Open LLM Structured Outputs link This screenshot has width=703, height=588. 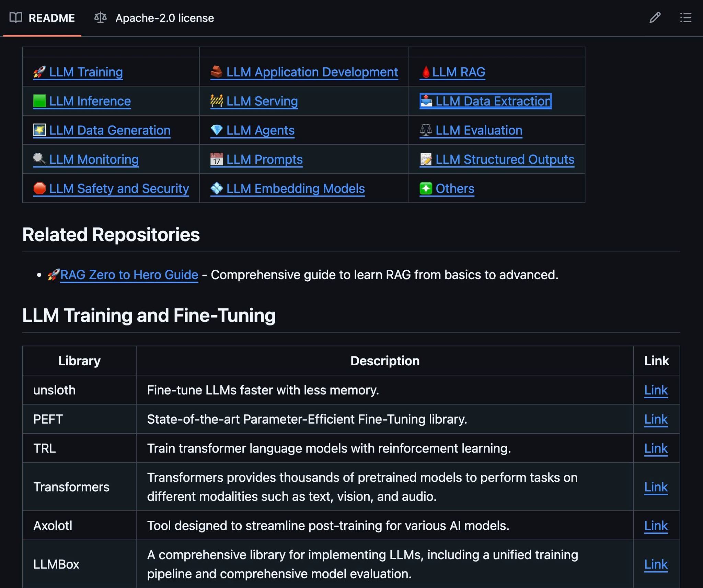coord(497,160)
